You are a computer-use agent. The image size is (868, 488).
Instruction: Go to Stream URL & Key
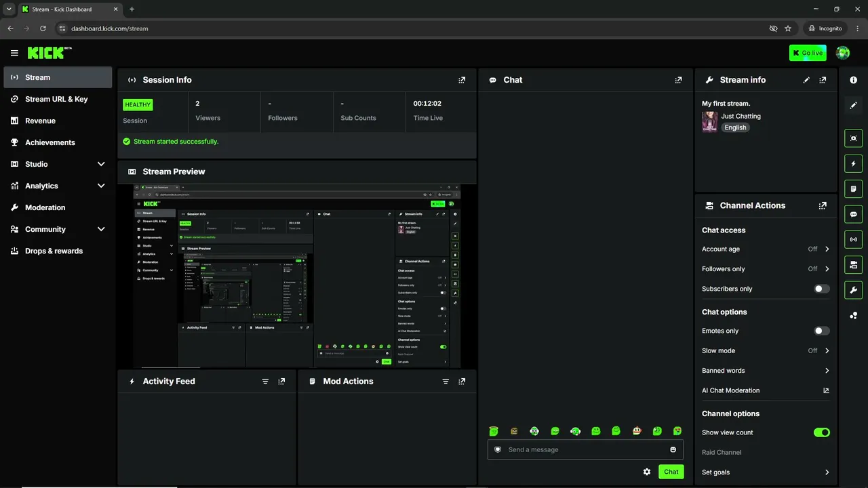tap(58, 99)
